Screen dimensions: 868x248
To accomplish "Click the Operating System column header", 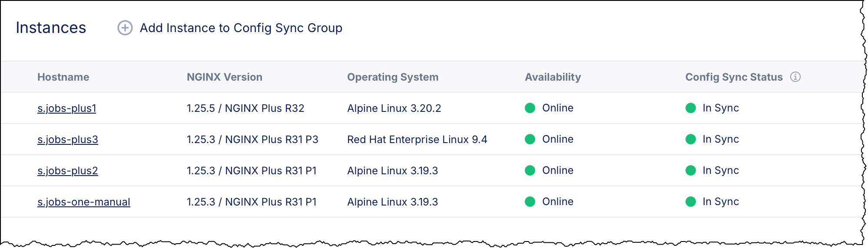I will (x=392, y=77).
